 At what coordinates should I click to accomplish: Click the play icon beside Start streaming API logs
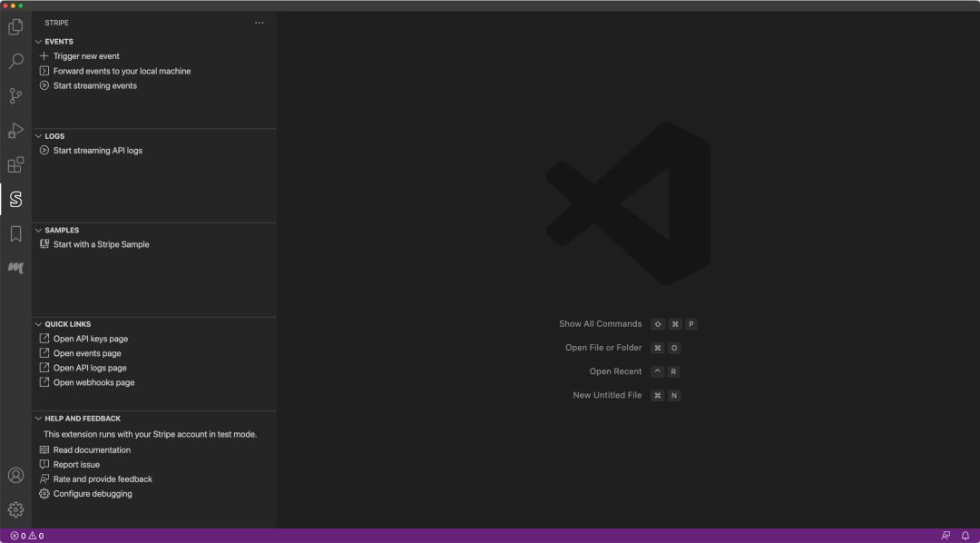point(44,150)
